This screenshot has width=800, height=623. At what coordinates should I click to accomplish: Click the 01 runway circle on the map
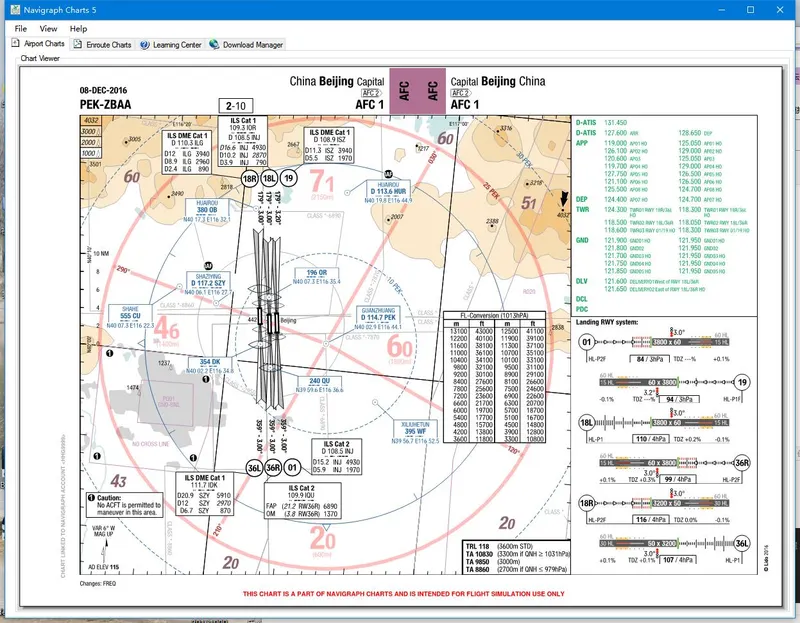tap(292, 467)
